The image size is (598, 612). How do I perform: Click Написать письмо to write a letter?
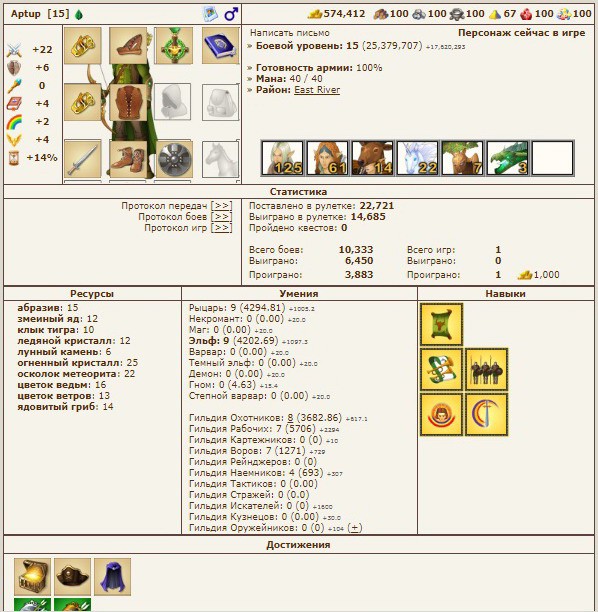pyautogui.click(x=290, y=33)
